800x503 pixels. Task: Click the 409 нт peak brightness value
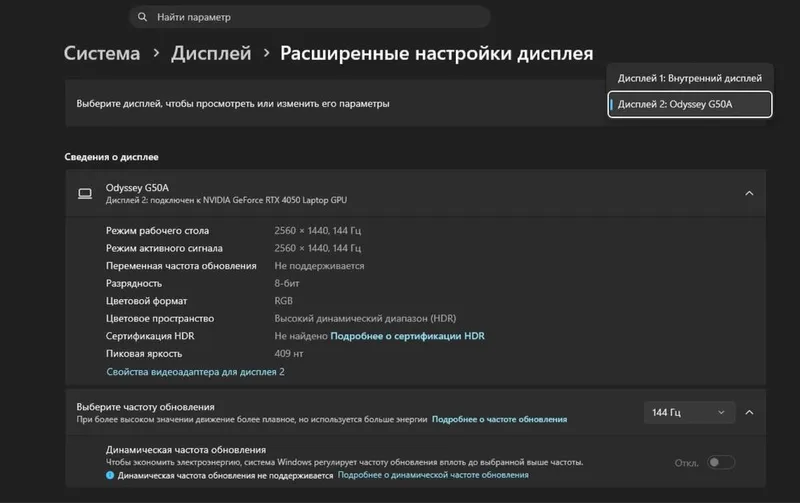(x=289, y=354)
